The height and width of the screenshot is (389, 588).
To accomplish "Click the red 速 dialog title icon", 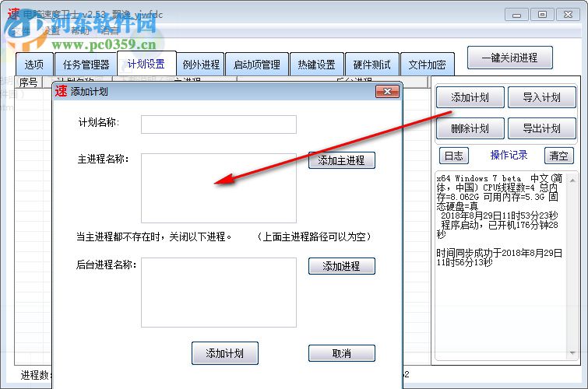I will click(61, 91).
